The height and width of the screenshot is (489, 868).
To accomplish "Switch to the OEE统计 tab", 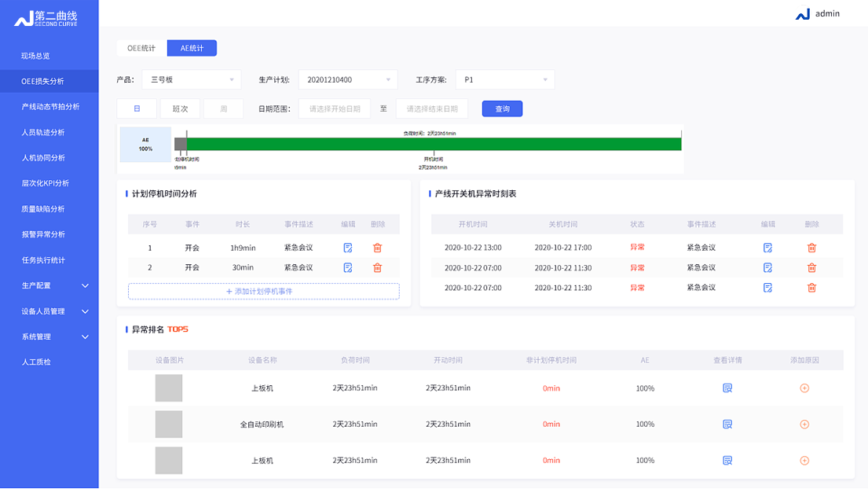I will click(x=141, y=48).
